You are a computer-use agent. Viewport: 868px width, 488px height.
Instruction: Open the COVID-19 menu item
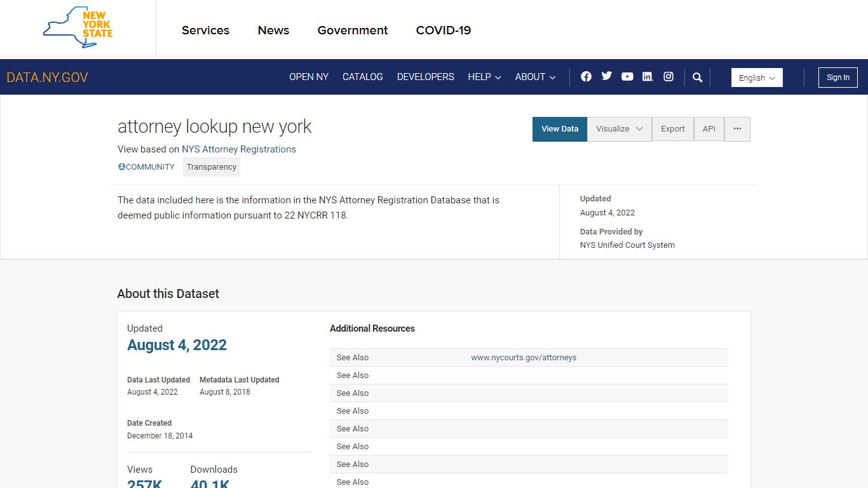[444, 30]
